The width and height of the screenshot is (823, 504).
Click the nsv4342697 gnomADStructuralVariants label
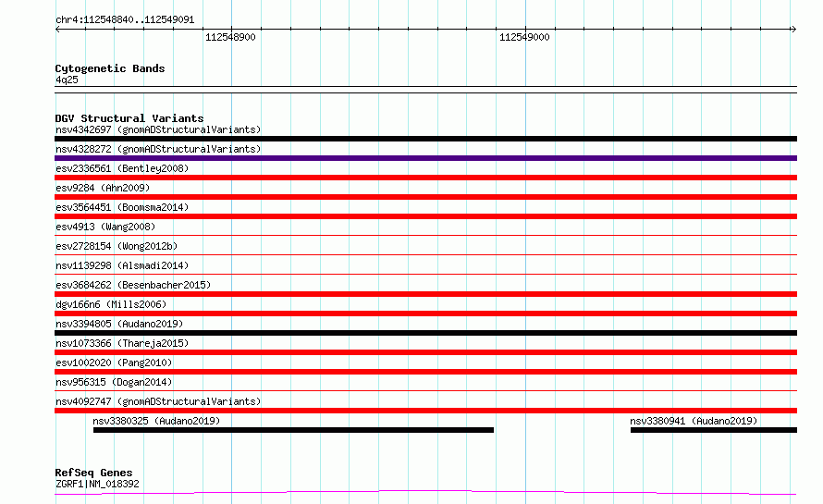[158, 129]
